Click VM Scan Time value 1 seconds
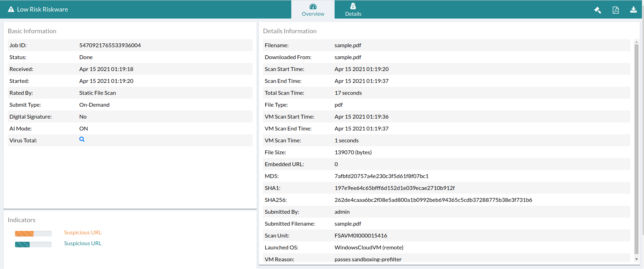644x269 pixels. point(346,141)
